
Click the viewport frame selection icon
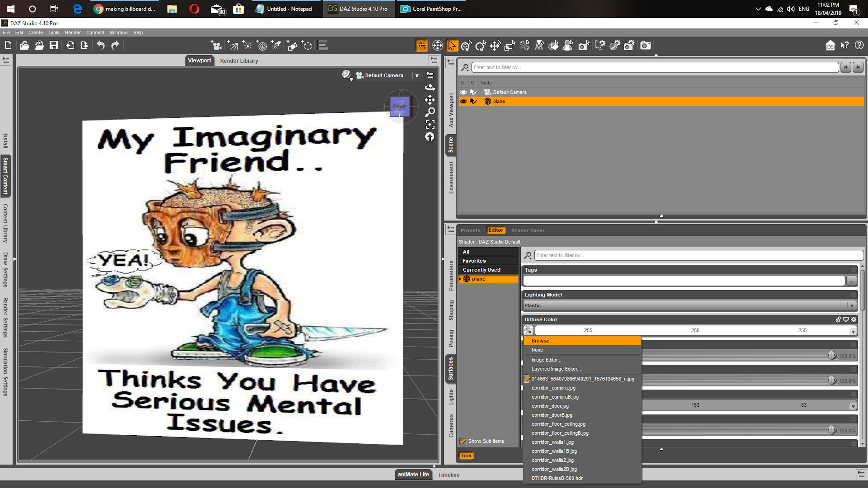point(430,124)
